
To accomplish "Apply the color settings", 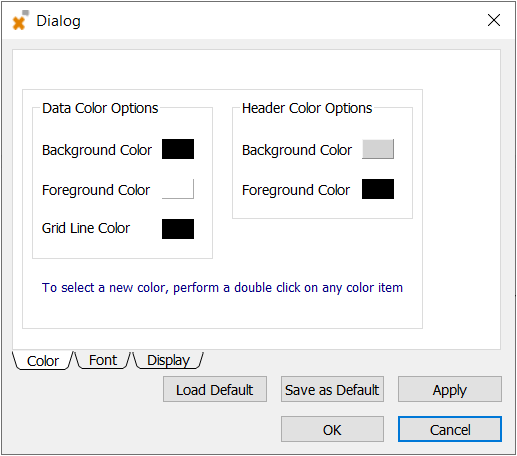I will (x=450, y=389).
